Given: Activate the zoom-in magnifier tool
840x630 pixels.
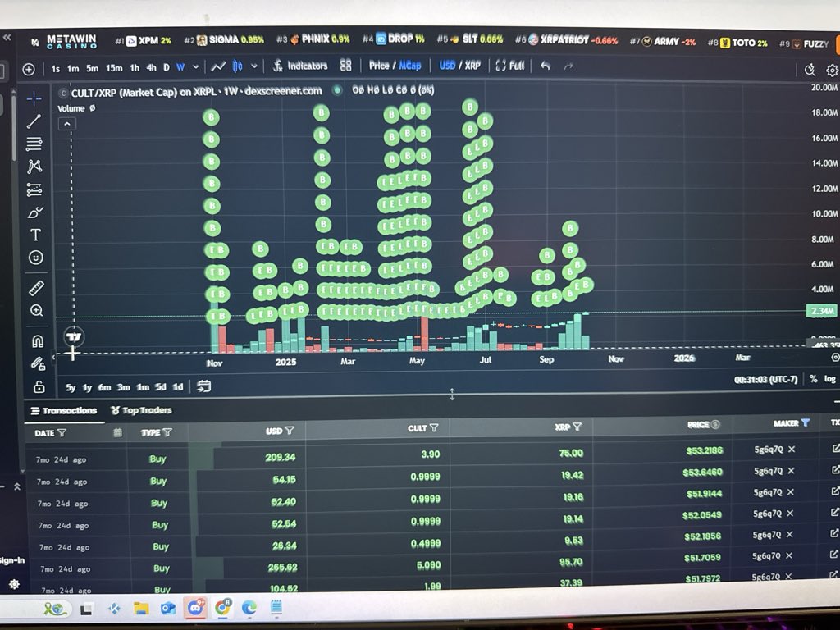Looking at the screenshot, I should 34,308.
